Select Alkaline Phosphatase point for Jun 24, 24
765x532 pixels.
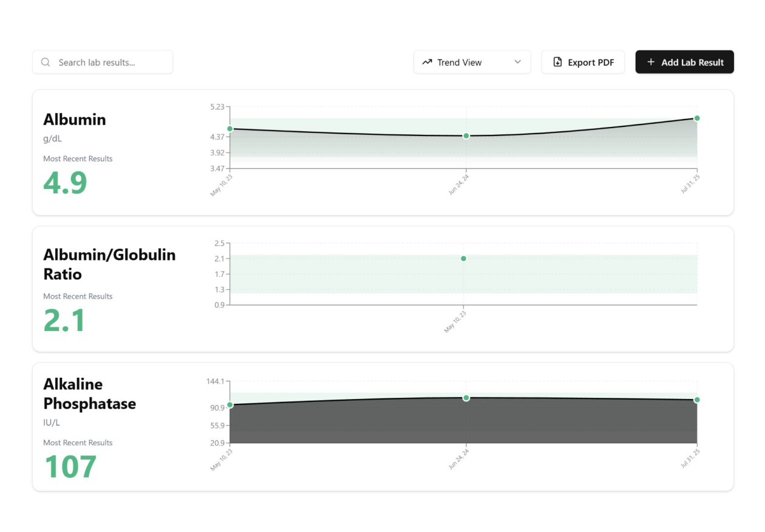[x=466, y=398]
